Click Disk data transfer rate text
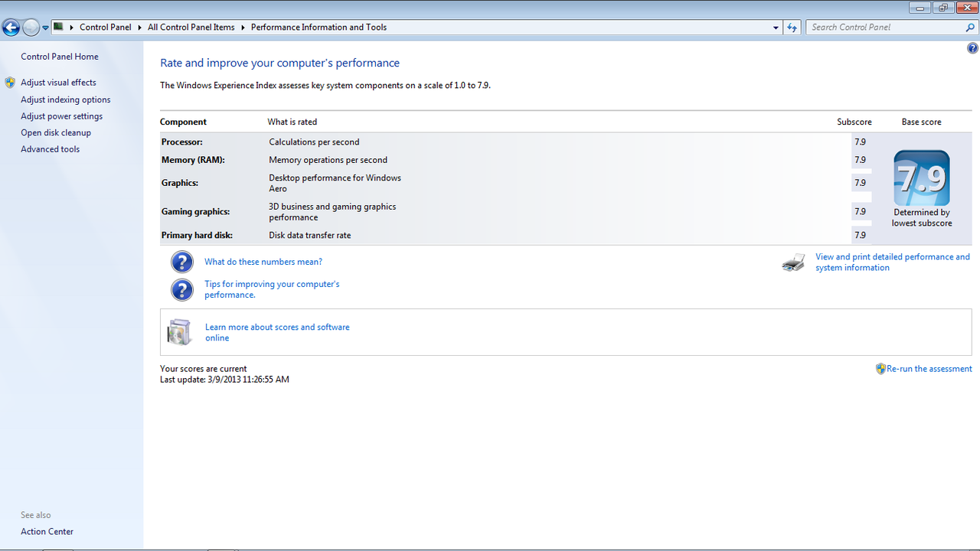 (310, 236)
